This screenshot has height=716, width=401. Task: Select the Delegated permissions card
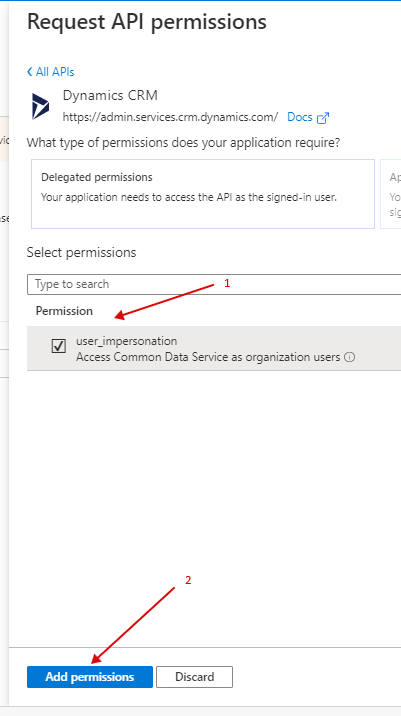[x=203, y=194]
